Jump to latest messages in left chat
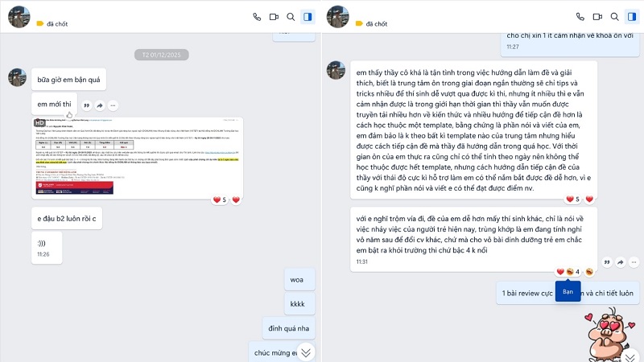Image resolution: width=644 pixels, height=362 pixels. coord(306,352)
